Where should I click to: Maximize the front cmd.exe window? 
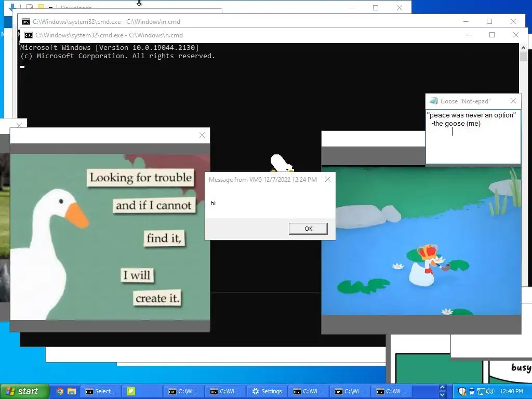point(492,35)
